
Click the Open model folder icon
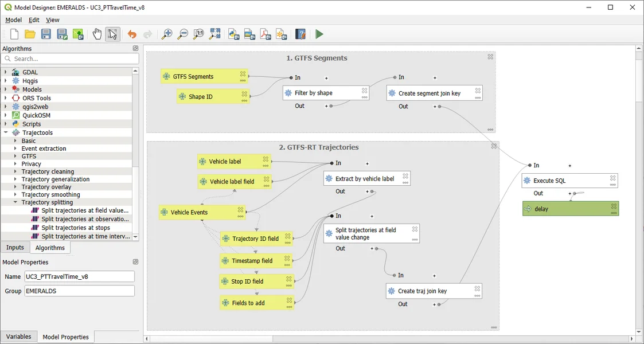point(30,34)
